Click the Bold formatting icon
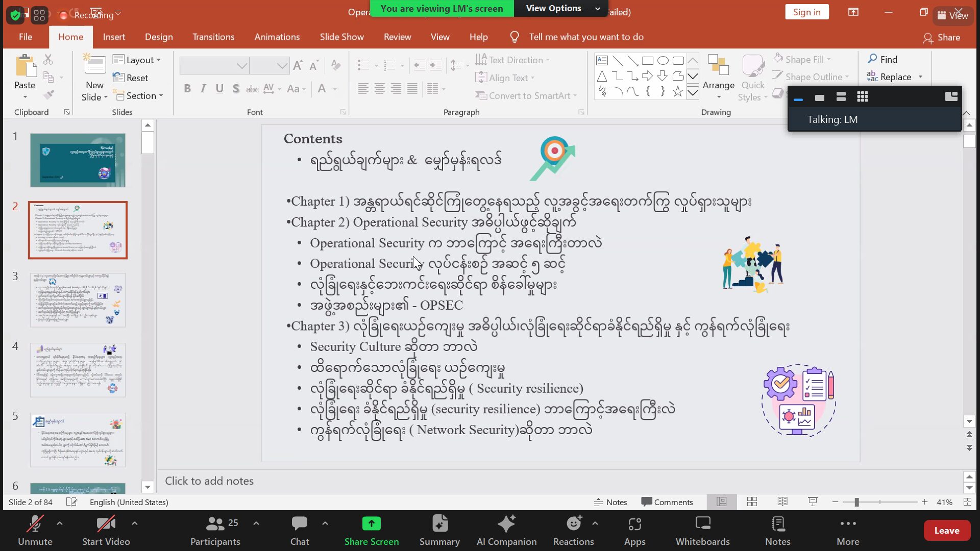Screen dimensions: 980x551 coord(187,89)
